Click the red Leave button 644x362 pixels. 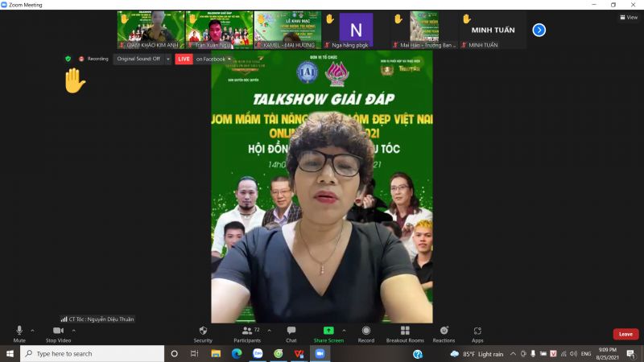click(x=625, y=334)
